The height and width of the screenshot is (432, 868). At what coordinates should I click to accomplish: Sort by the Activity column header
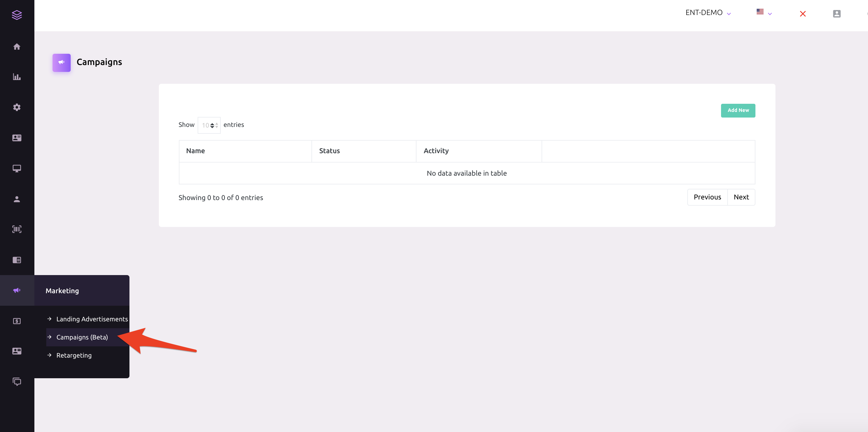479,151
